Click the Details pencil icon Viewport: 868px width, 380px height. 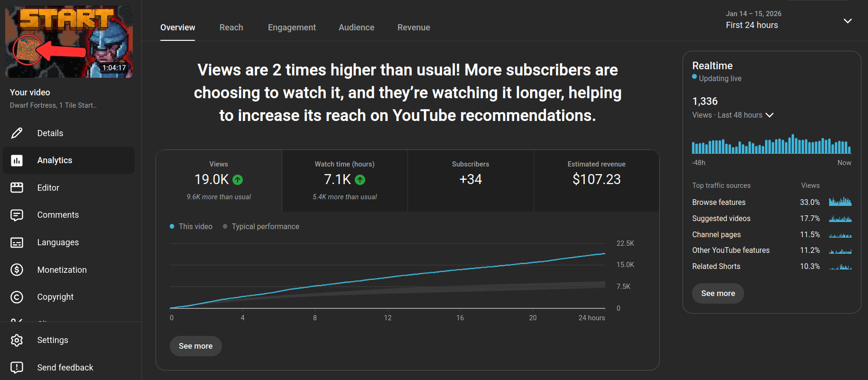(17, 133)
